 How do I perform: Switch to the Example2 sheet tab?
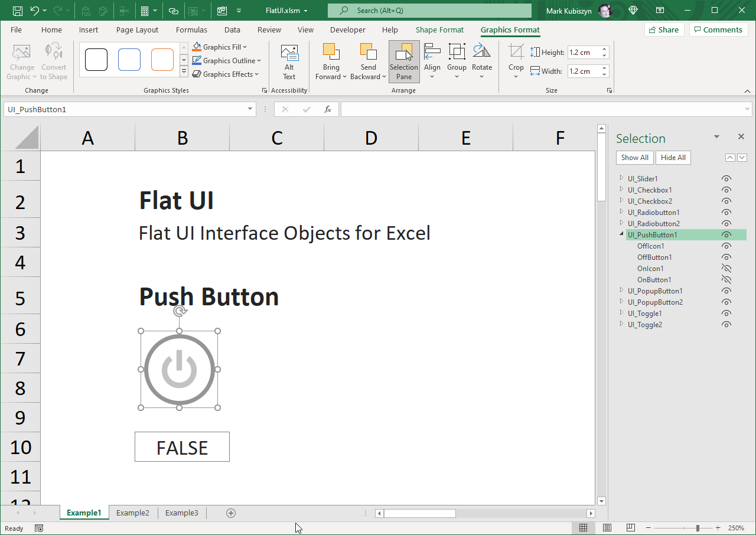point(132,513)
